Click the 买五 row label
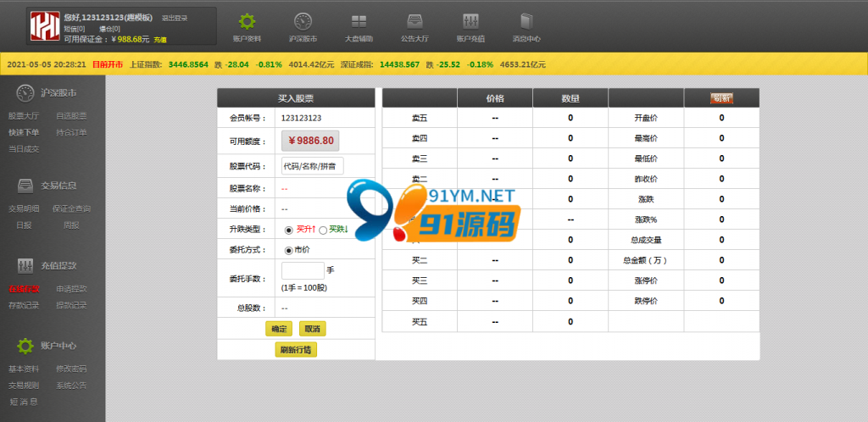Viewport: 868px width, 422px height. point(420,322)
